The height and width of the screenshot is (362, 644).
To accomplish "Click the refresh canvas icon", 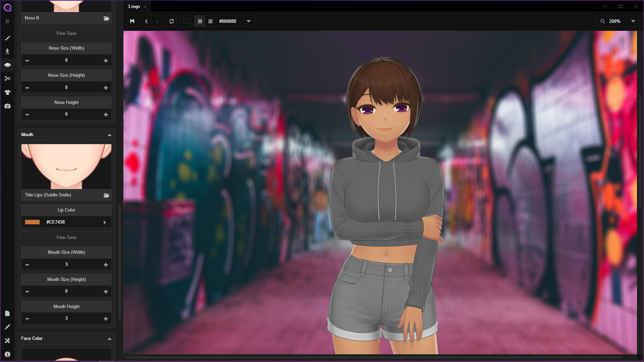I will (x=171, y=21).
